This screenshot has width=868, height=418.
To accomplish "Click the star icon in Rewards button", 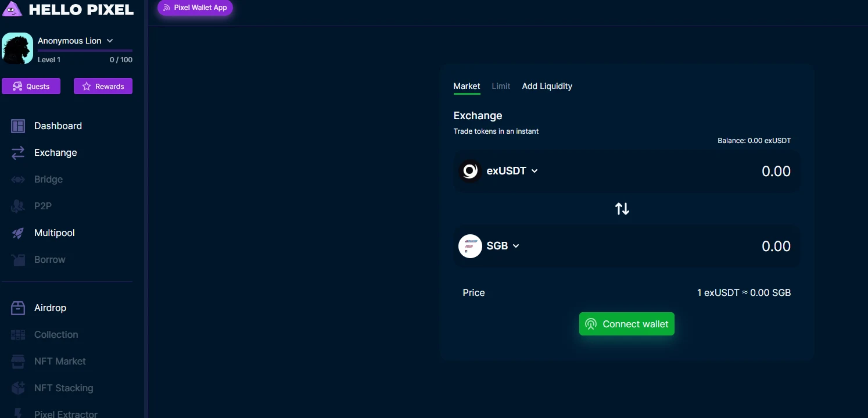I will tap(87, 86).
